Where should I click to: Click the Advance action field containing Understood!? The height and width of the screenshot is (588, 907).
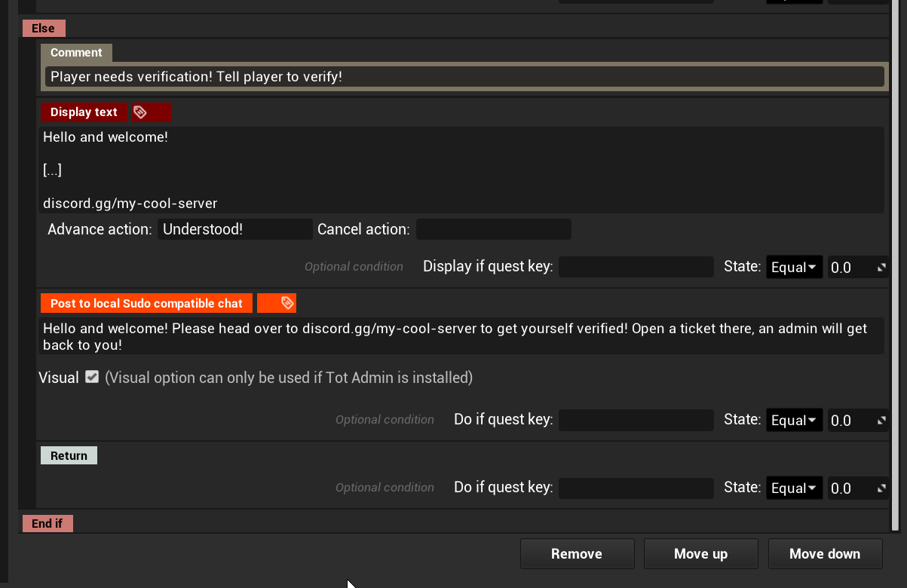click(234, 229)
